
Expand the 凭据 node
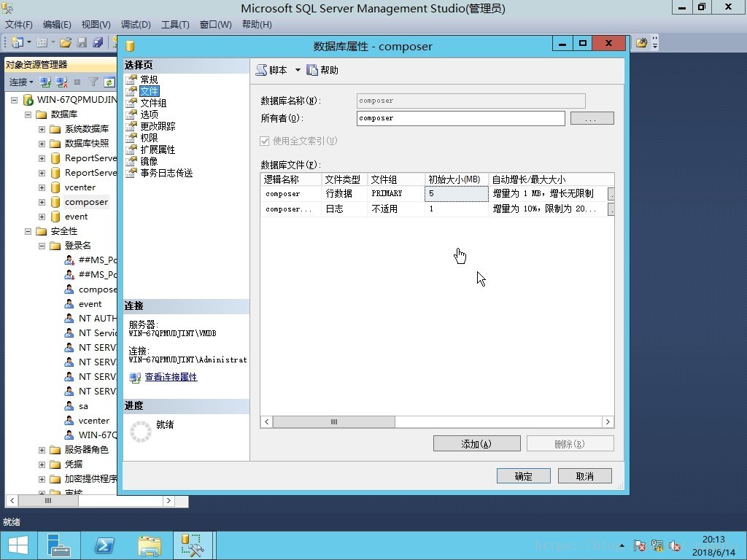tap(42, 464)
